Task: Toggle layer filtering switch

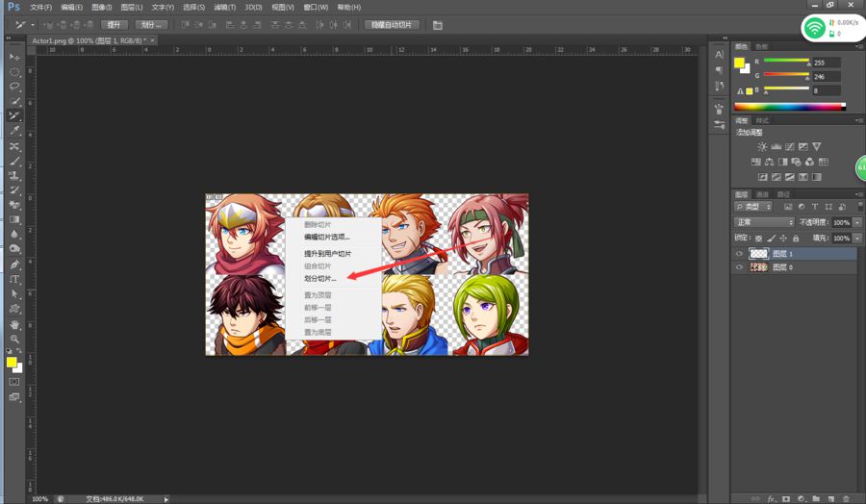Action: pyautogui.click(x=860, y=206)
